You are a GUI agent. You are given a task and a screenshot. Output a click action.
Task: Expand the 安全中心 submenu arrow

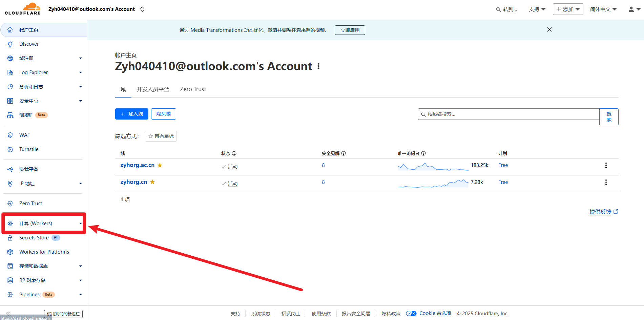click(x=81, y=101)
